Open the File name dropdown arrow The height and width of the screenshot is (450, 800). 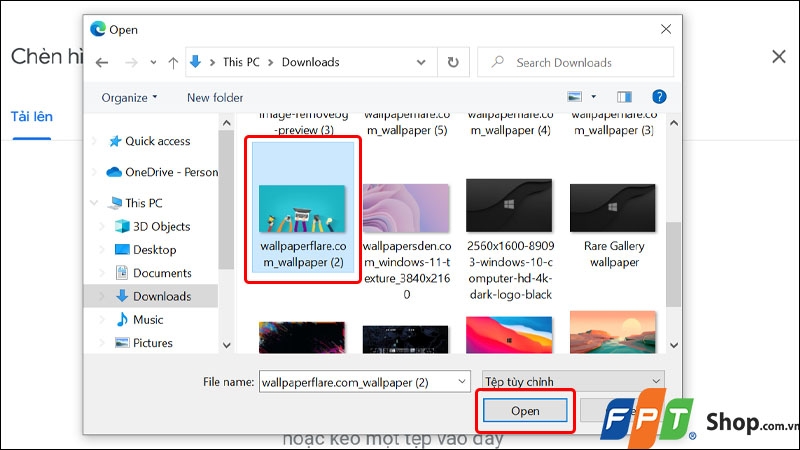coord(462,382)
